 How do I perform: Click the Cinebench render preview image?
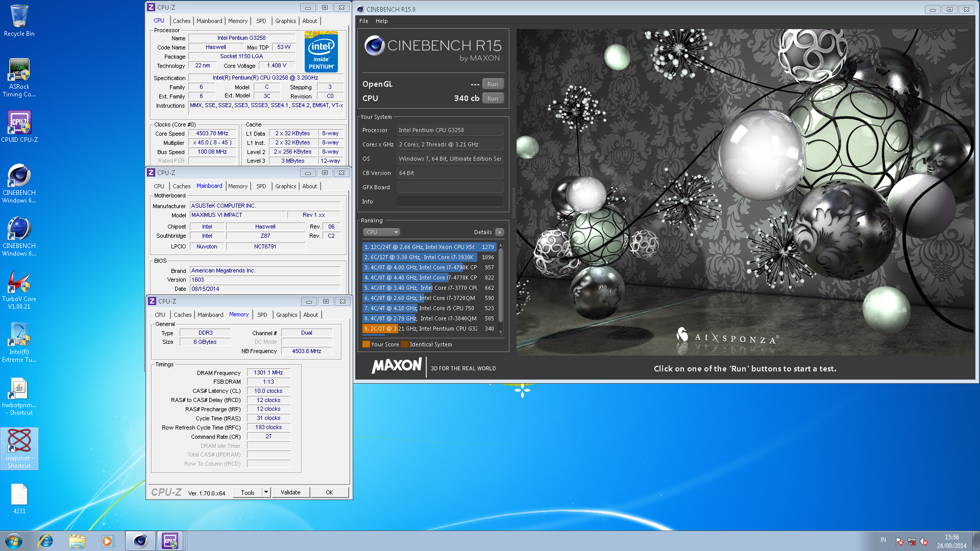(x=745, y=192)
